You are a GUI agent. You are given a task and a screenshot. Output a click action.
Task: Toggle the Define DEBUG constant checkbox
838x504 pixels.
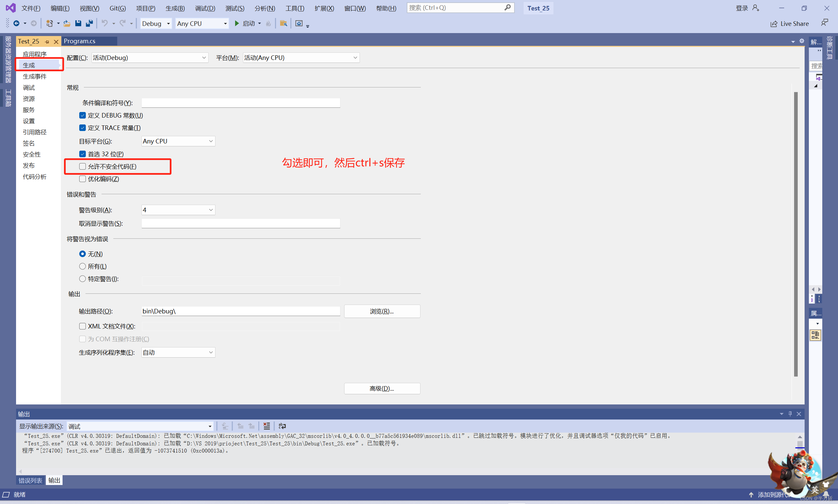pyautogui.click(x=82, y=115)
